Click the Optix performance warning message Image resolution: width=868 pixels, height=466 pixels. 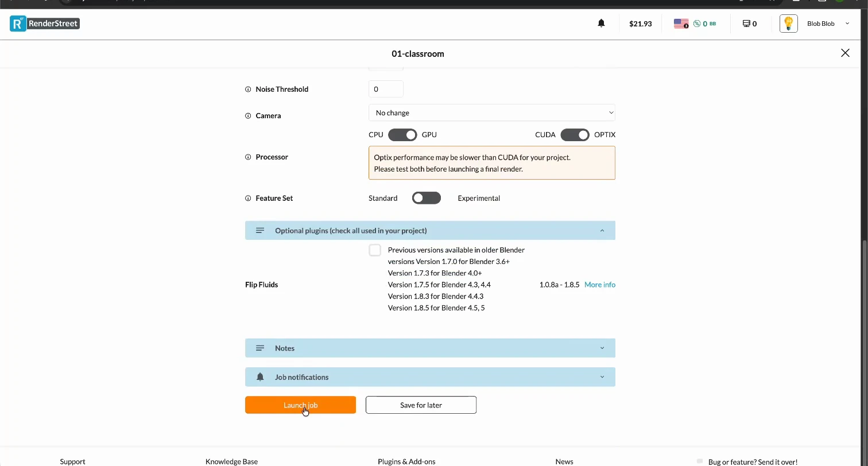(x=491, y=163)
